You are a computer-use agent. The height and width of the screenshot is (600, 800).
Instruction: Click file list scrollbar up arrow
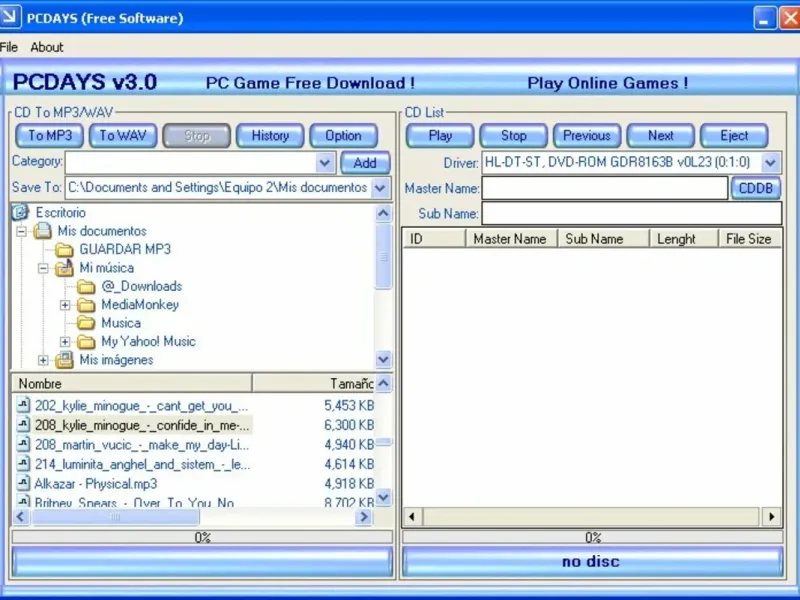click(384, 383)
